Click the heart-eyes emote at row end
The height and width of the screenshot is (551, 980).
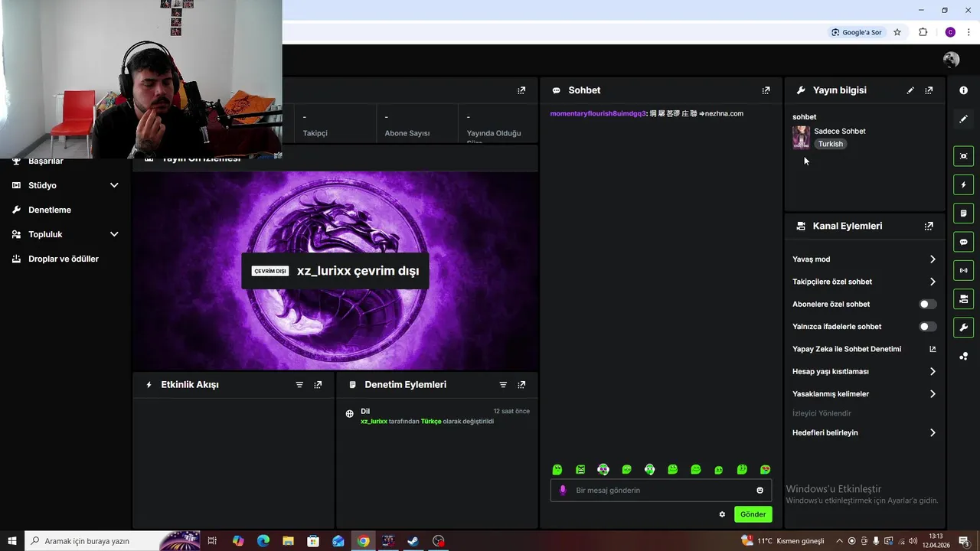point(765,470)
